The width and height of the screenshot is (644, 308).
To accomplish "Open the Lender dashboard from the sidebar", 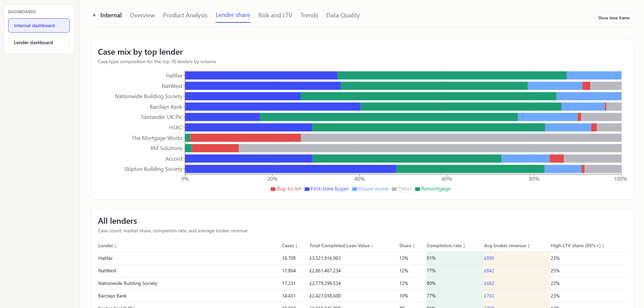I will click(x=38, y=42).
